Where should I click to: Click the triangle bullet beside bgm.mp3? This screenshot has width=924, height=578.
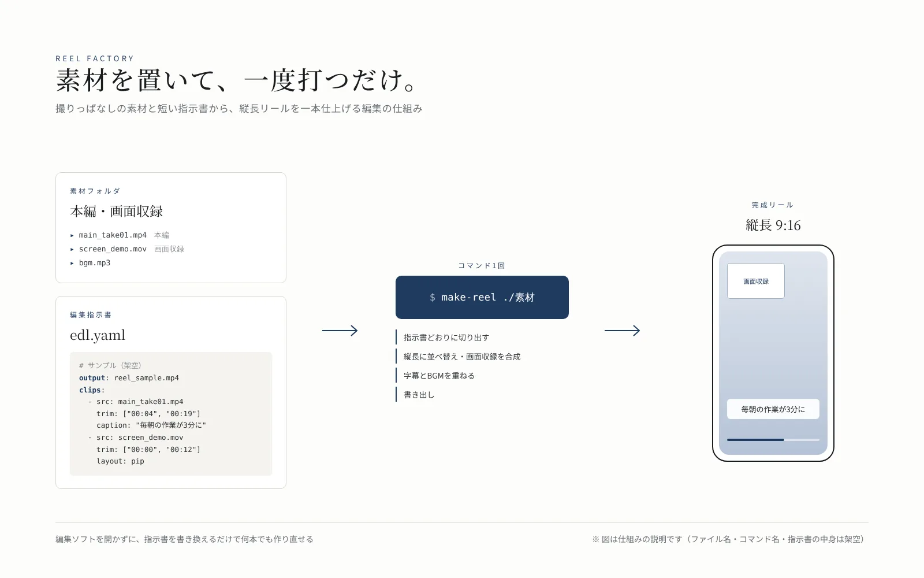72,263
